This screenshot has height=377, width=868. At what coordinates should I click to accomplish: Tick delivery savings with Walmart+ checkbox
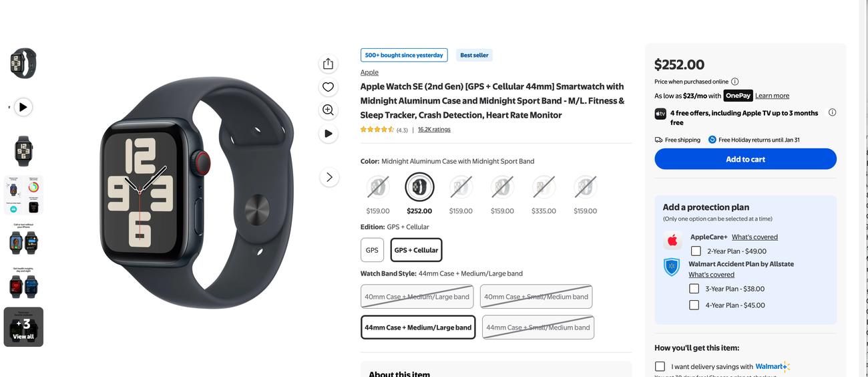[x=660, y=366]
